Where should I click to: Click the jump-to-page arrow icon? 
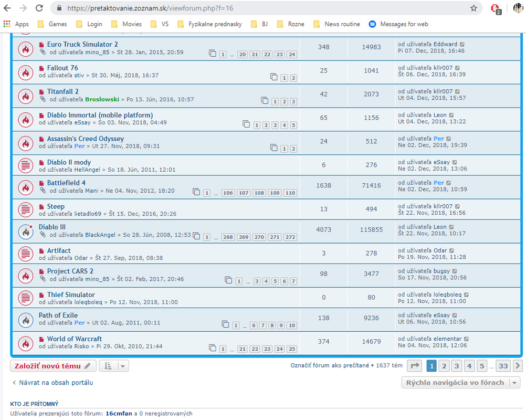coord(415,365)
